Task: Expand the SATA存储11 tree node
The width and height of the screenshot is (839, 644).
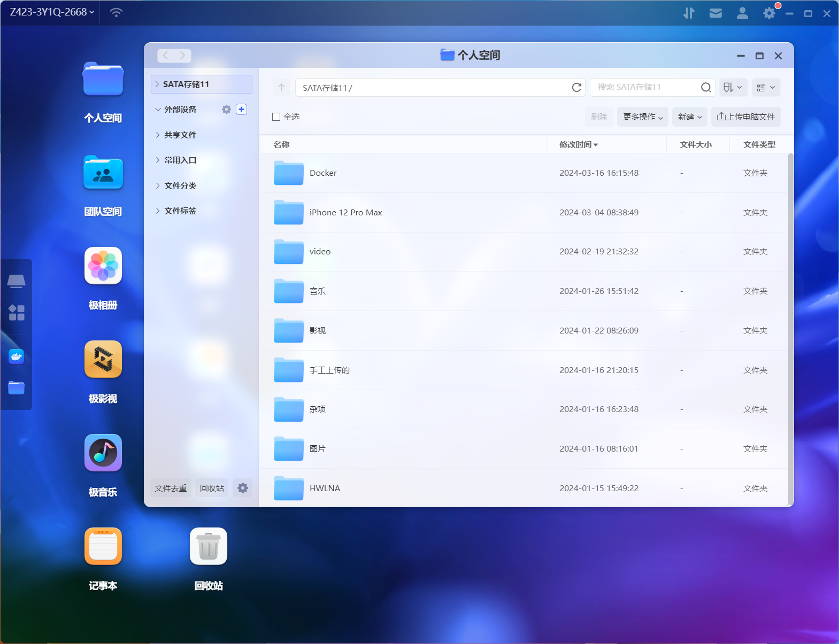Action: pyautogui.click(x=157, y=84)
